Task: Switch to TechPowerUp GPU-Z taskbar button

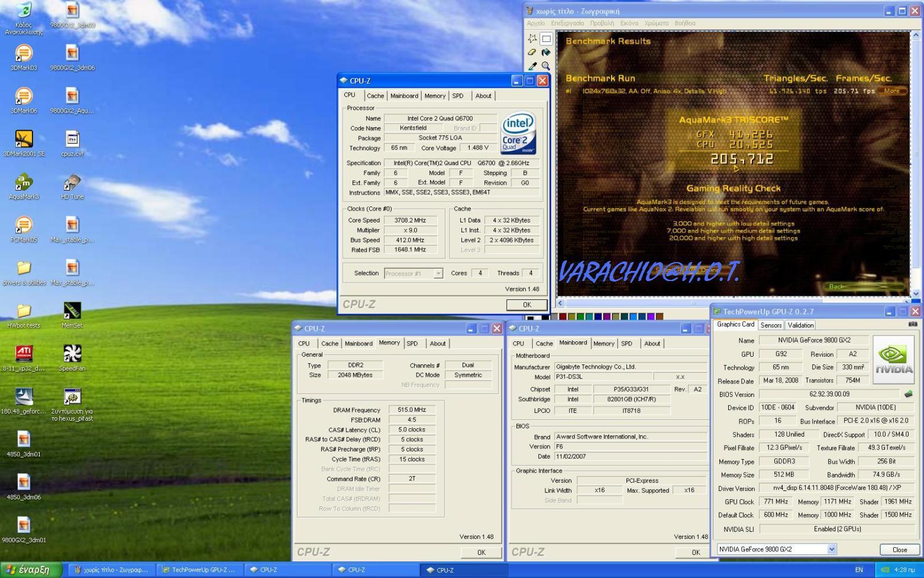Action: 200,570
